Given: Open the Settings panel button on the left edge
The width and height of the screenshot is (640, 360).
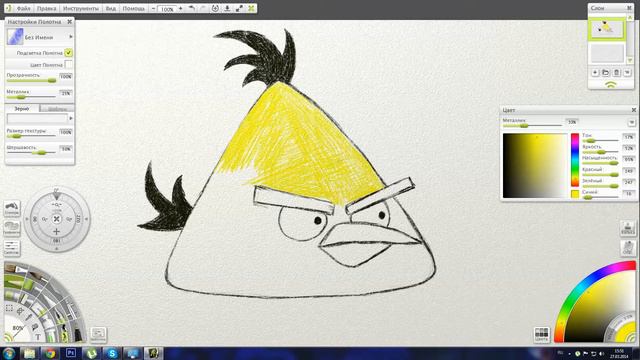Looking at the screenshot, I should coord(11,248).
